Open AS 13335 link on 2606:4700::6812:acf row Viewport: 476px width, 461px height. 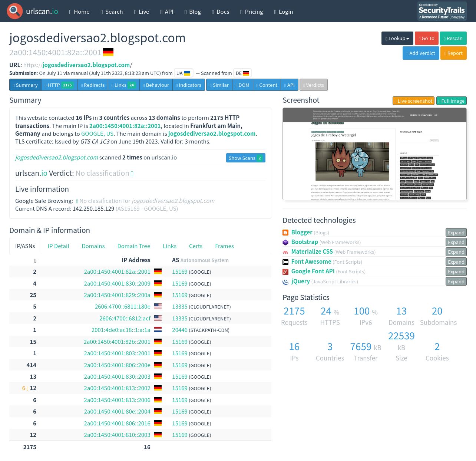[180, 318]
